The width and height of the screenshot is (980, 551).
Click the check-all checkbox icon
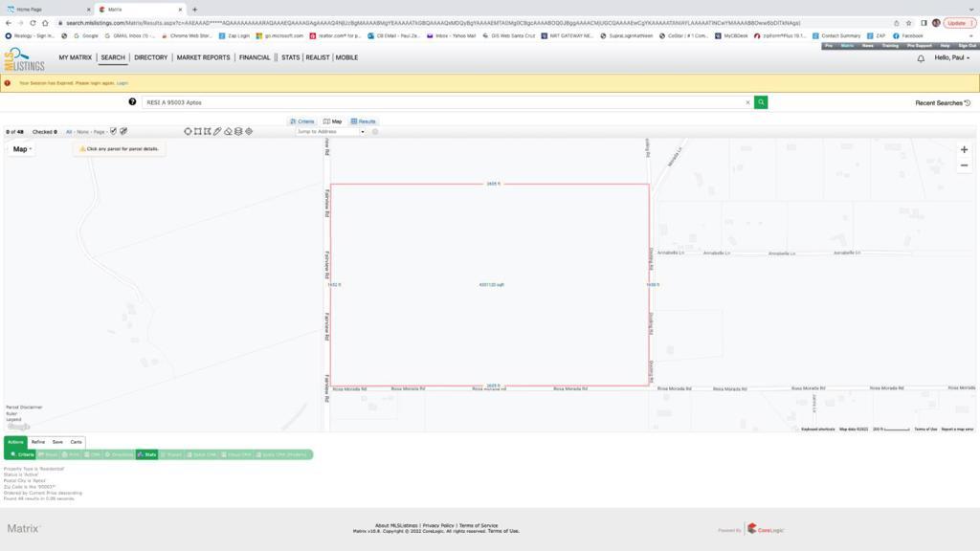pyautogui.click(x=113, y=131)
